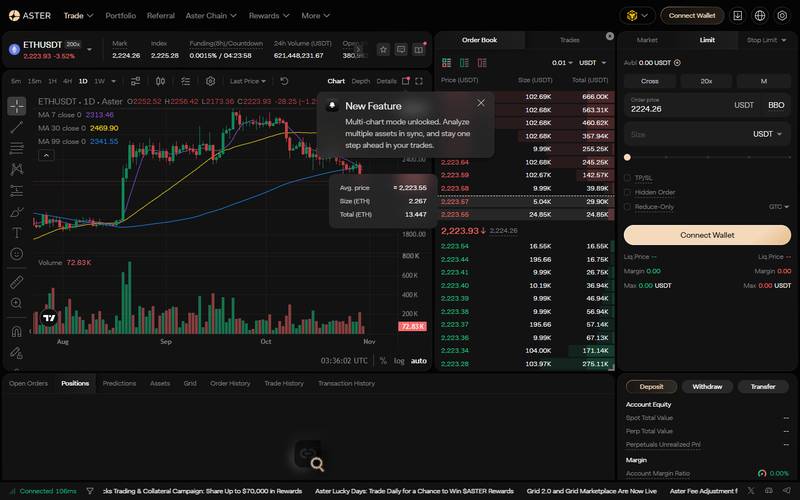Switch to Trades tab
This screenshot has width=800, height=500.
pos(569,40)
